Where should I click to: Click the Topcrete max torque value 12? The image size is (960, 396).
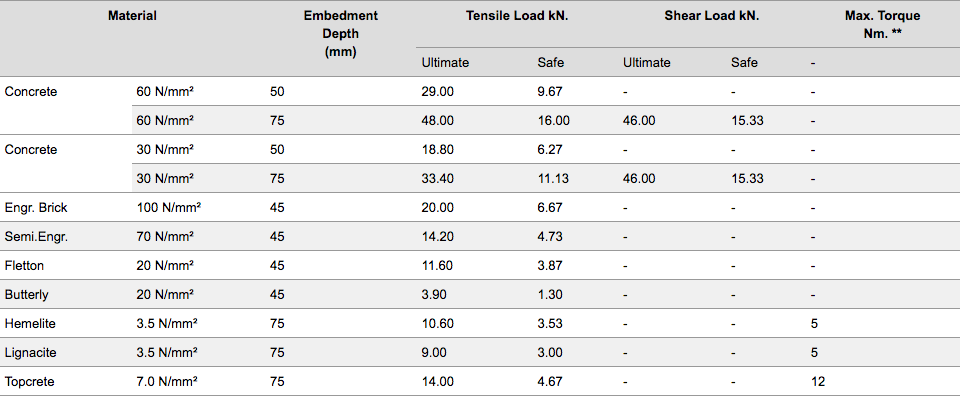(x=817, y=382)
